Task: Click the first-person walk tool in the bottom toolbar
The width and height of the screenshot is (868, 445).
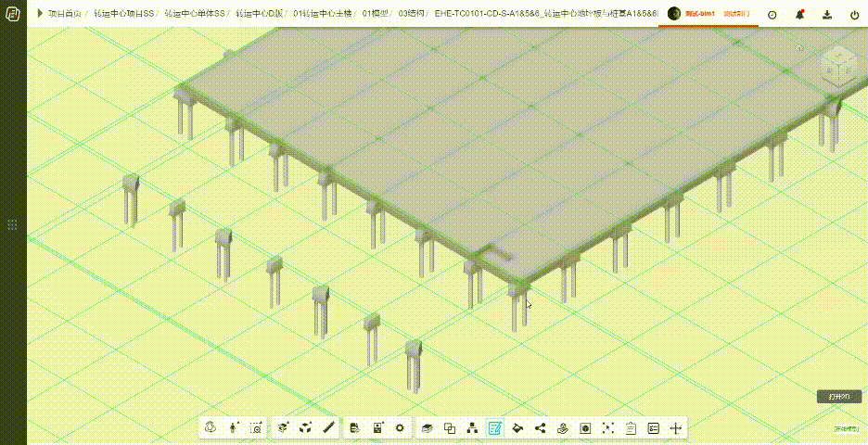Action: [x=233, y=428]
